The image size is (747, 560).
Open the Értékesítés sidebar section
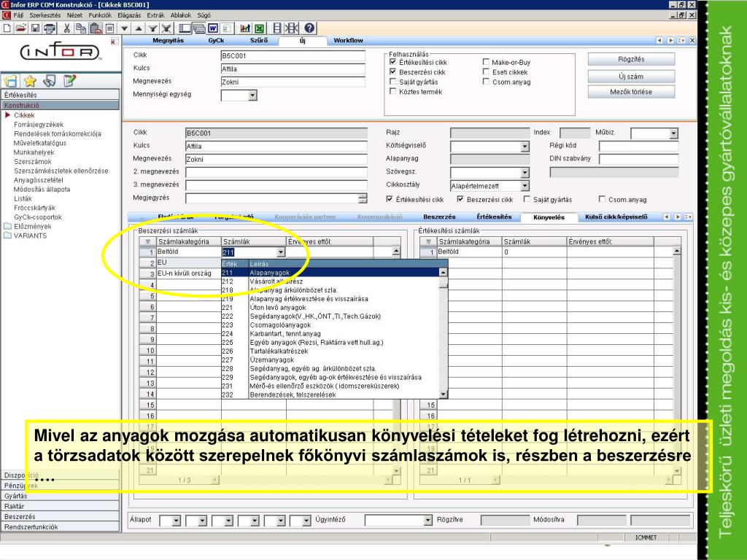[60, 95]
